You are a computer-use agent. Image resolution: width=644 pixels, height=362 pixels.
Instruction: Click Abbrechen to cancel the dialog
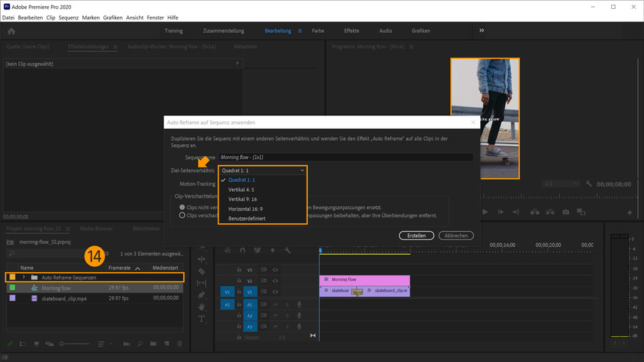(456, 236)
